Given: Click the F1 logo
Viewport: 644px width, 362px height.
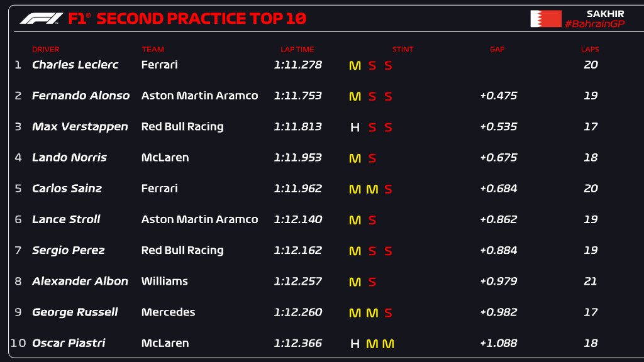Looking at the screenshot, I should click(42, 18).
